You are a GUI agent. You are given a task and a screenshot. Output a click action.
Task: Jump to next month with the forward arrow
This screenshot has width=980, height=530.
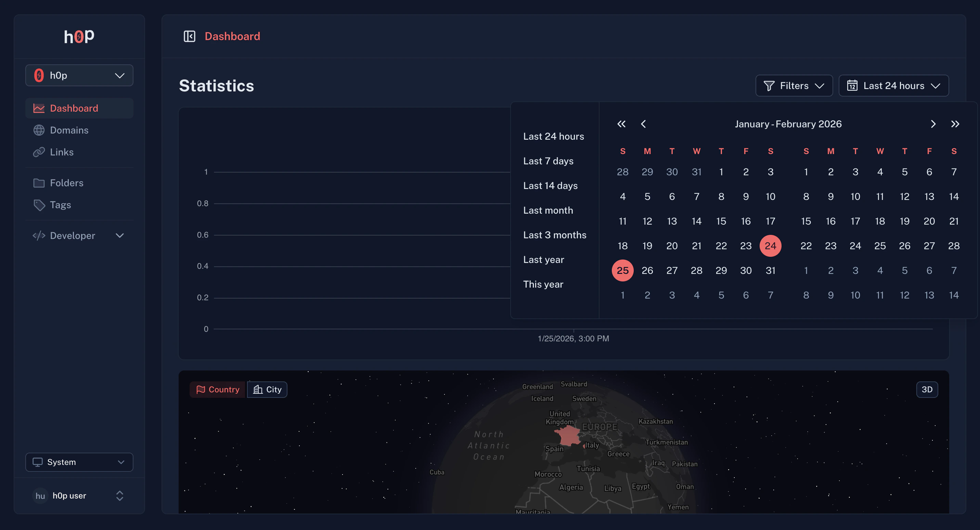click(933, 124)
